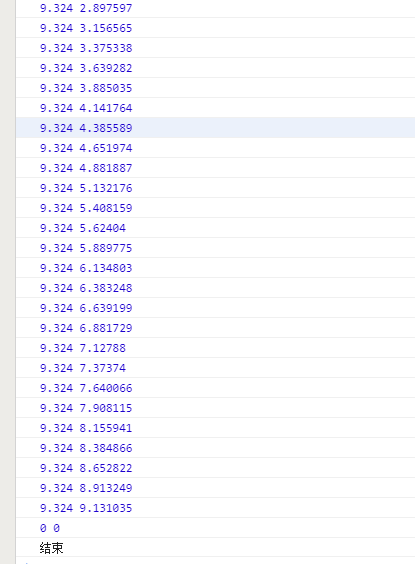The height and width of the screenshot is (564, 415).
Task: Click console row 9.324 7.908115
Action: pyautogui.click(x=215, y=408)
